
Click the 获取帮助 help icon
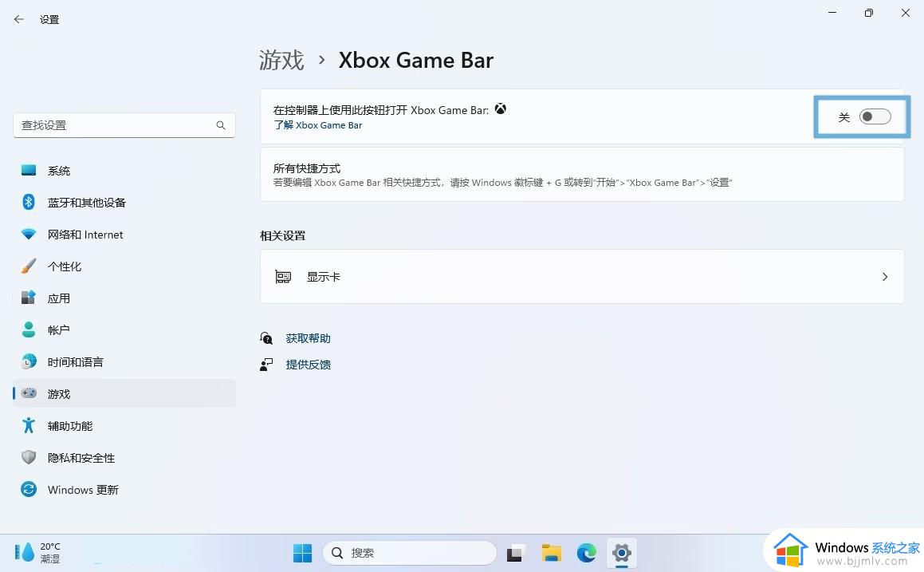click(x=266, y=338)
